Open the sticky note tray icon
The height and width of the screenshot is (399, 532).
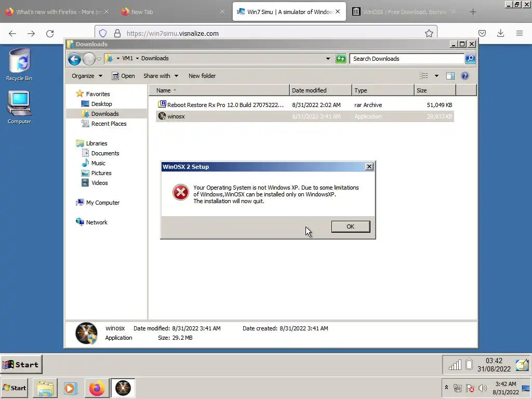point(522,365)
